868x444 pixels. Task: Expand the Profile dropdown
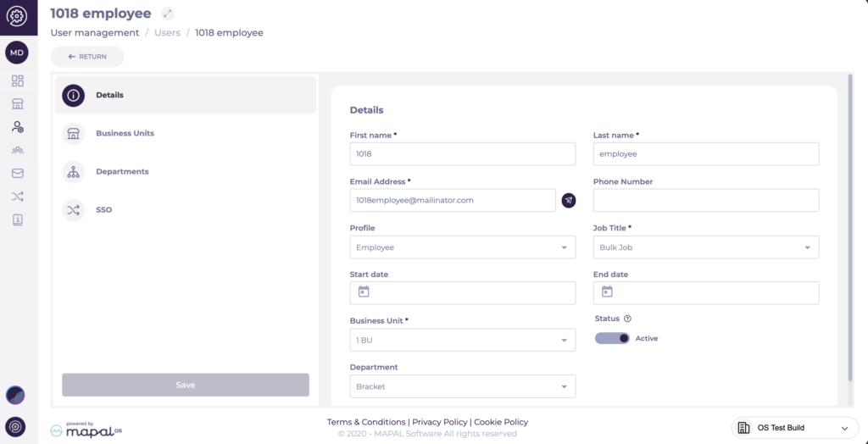point(462,247)
